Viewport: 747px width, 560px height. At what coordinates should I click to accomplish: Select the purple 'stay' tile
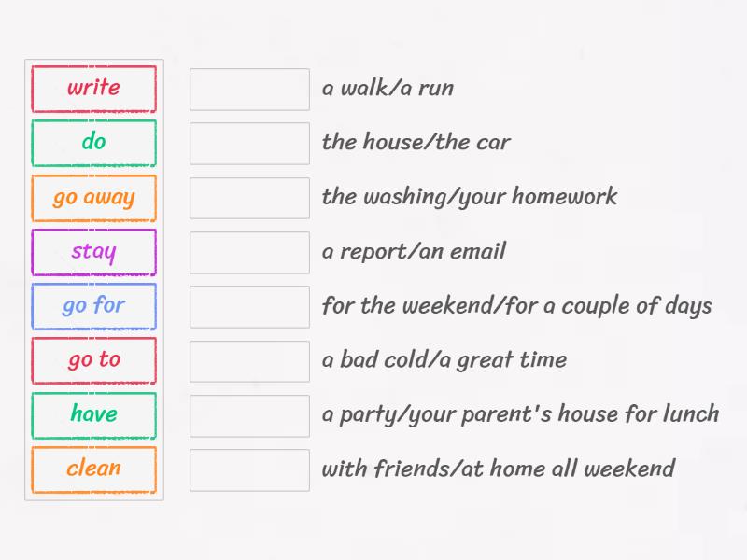pyautogui.click(x=93, y=252)
